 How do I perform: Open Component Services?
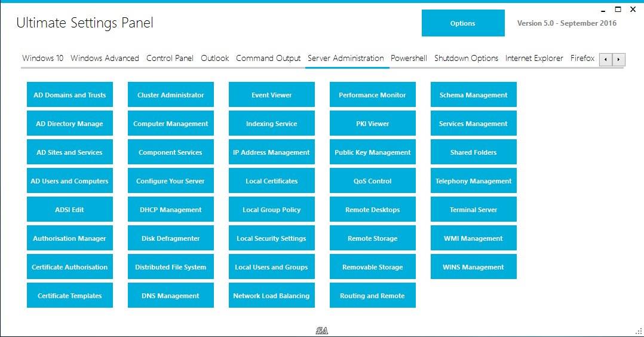tap(171, 152)
